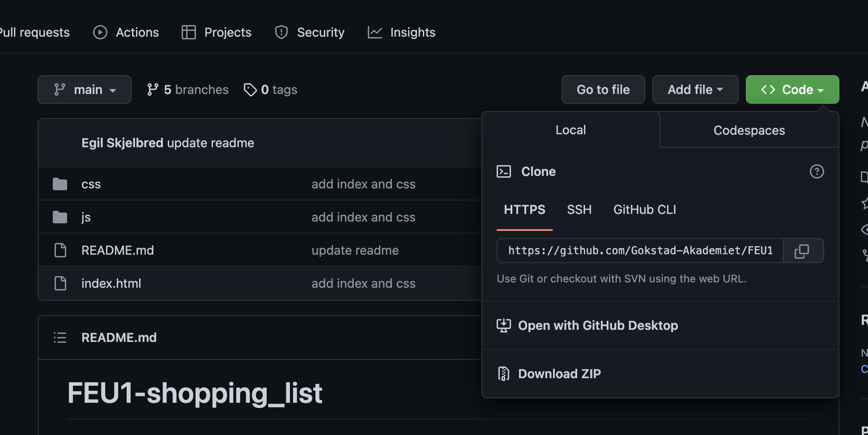868x435 pixels.
Task: Open latest commit message 'update readme'
Action: (211, 143)
